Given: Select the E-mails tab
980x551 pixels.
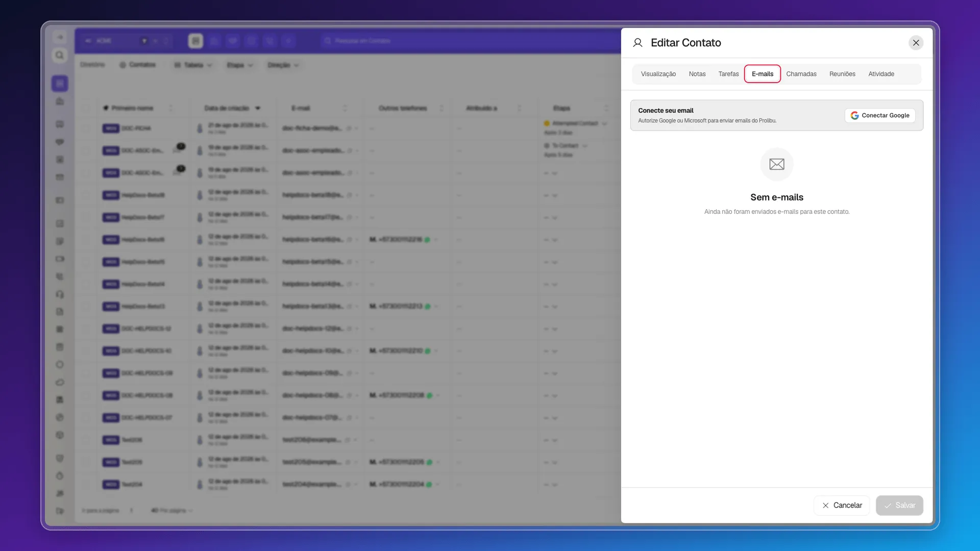Looking at the screenshot, I should pos(762,74).
